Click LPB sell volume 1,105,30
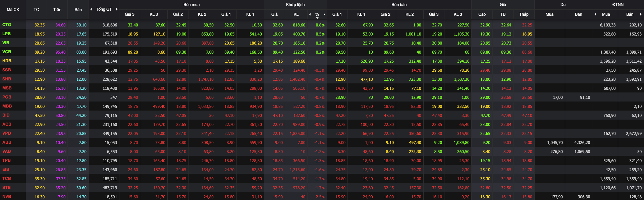 (x=462, y=34)
